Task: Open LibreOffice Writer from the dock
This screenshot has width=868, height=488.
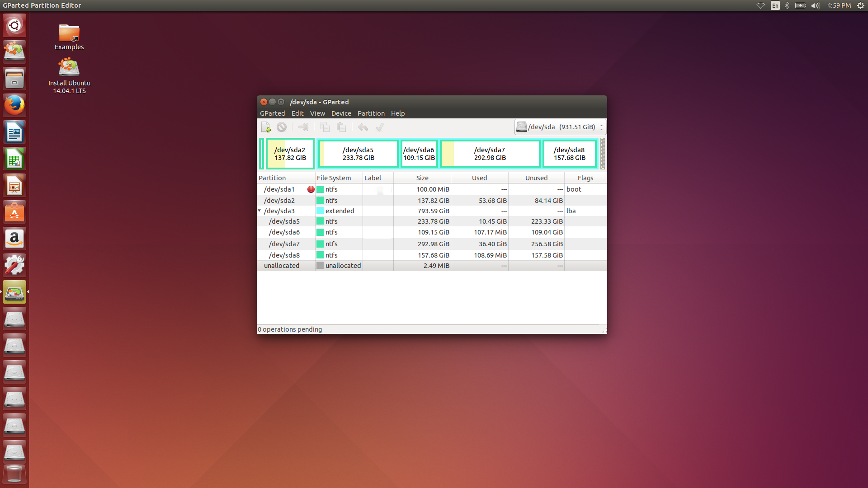Action: coord(14,132)
